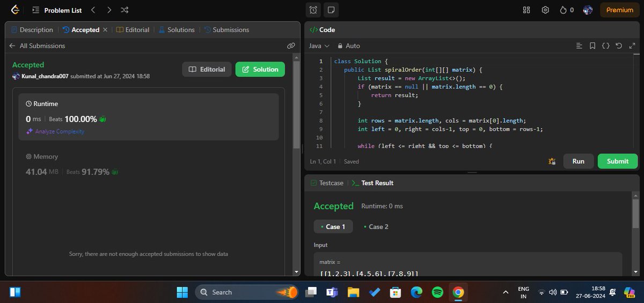Open the sticky notes tool
This screenshot has width=644, height=303.
(331, 10)
